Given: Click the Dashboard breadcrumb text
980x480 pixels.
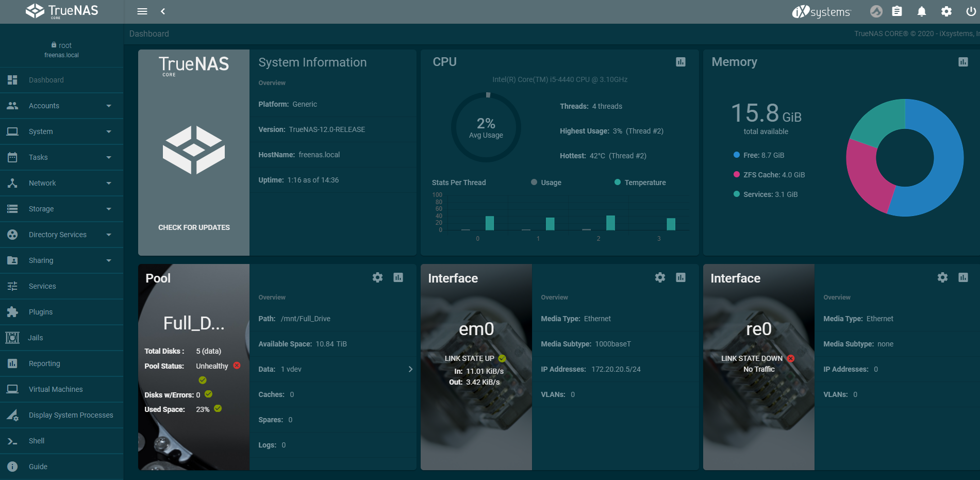Looking at the screenshot, I should (149, 34).
